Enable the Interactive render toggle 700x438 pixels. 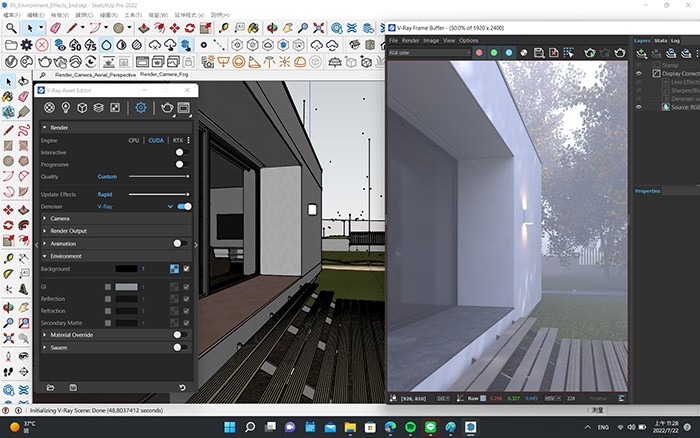(180, 152)
